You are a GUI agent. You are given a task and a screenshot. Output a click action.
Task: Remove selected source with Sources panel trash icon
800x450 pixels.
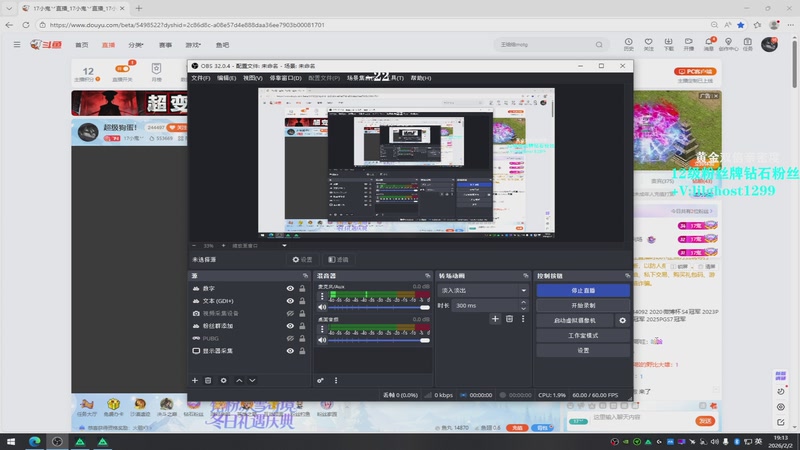click(208, 380)
